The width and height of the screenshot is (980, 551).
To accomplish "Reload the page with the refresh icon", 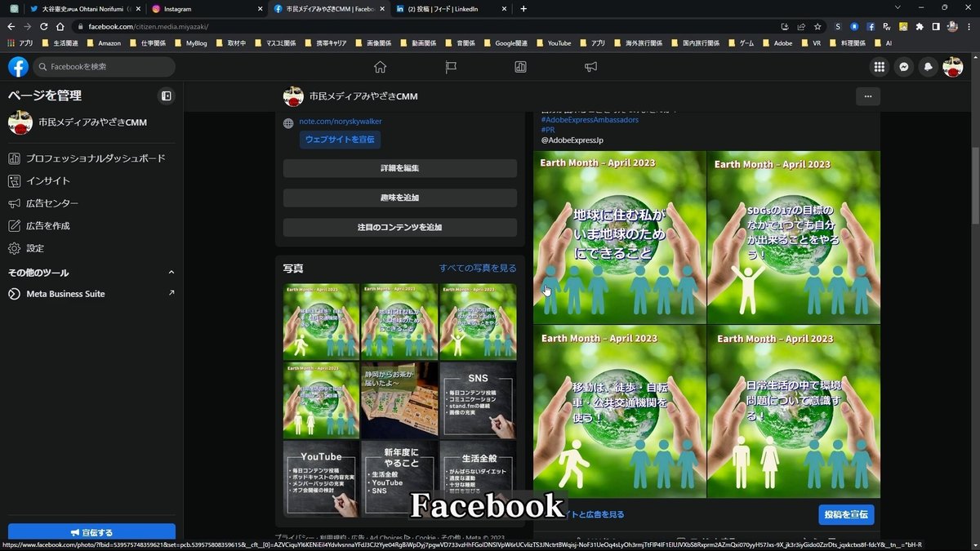I will 44,26.
